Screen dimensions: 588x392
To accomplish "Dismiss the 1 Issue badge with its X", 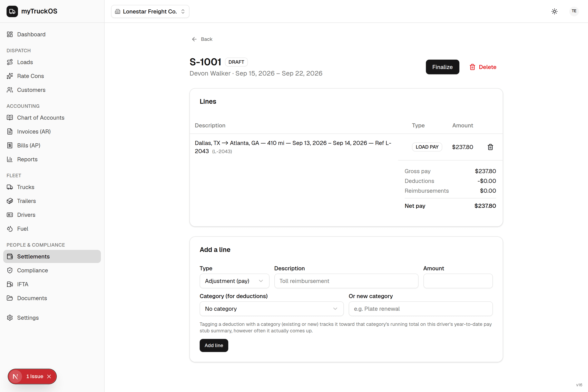I will click(x=49, y=376).
